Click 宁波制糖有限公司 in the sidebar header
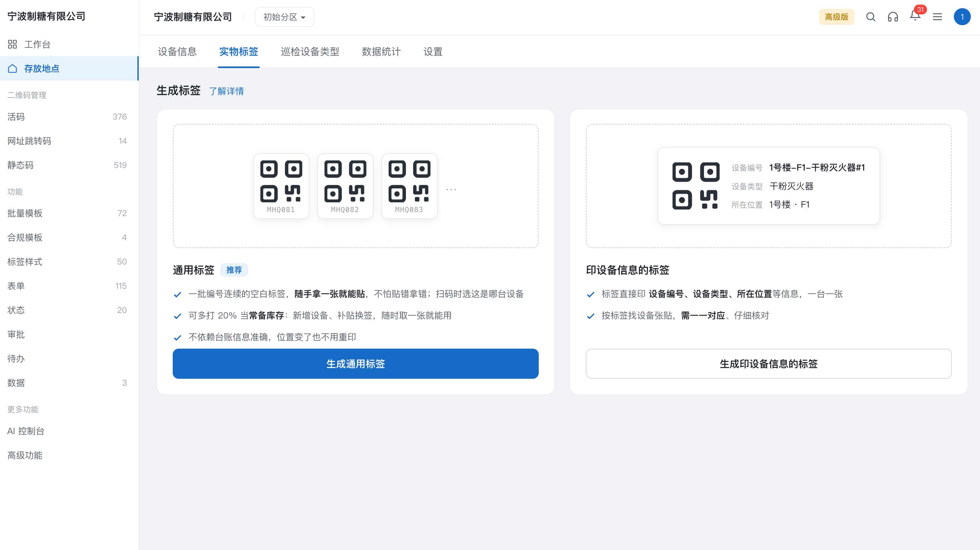 coord(46,16)
